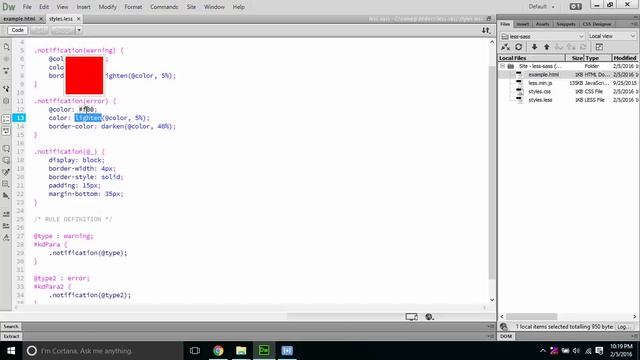Open the Edit menu
This screenshot has height=360, width=640.
coord(44,7)
